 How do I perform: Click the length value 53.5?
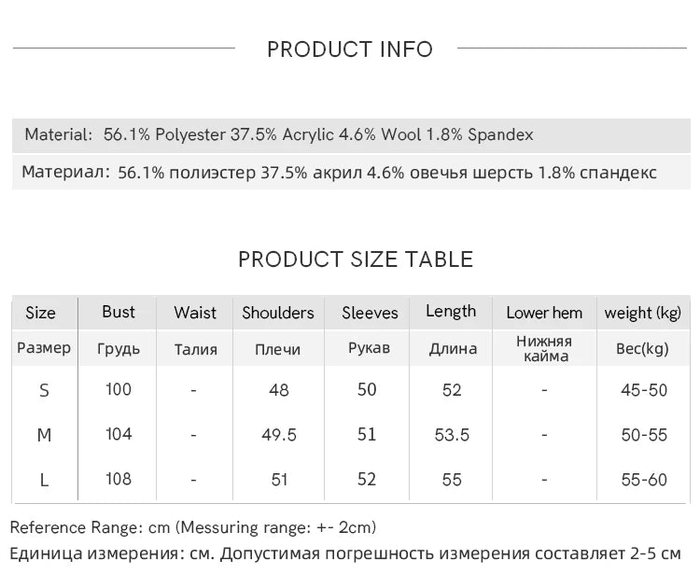click(x=452, y=435)
